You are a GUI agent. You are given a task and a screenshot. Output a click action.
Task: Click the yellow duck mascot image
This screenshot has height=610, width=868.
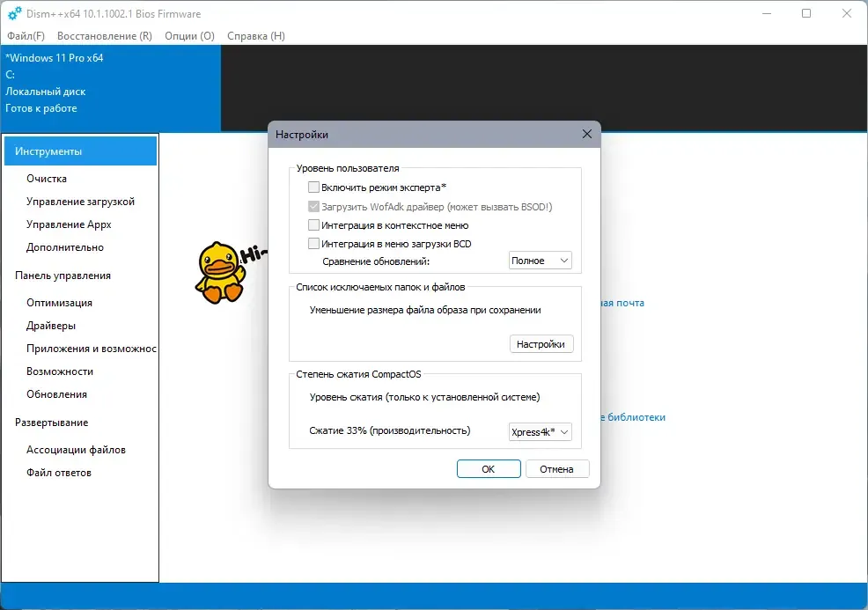click(x=220, y=272)
